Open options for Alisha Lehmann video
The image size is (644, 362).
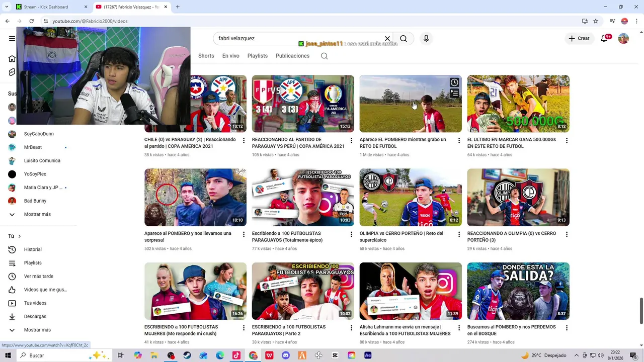pyautogui.click(x=459, y=328)
